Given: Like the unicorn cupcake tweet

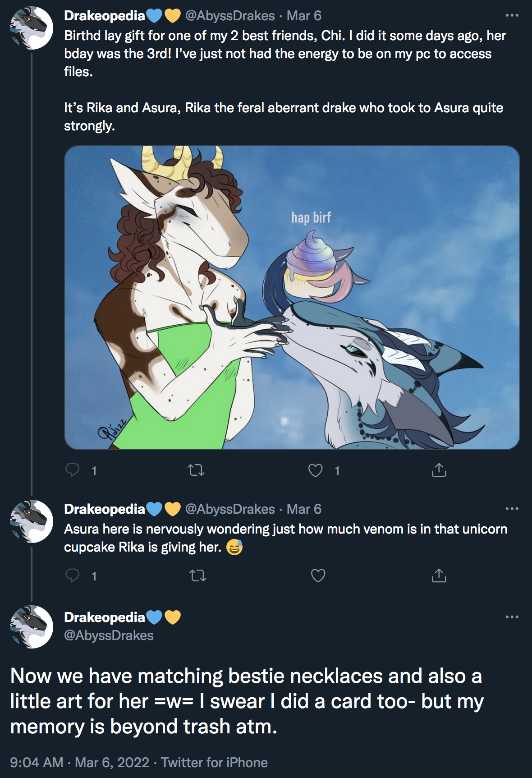Looking at the screenshot, I should [318, 575].
